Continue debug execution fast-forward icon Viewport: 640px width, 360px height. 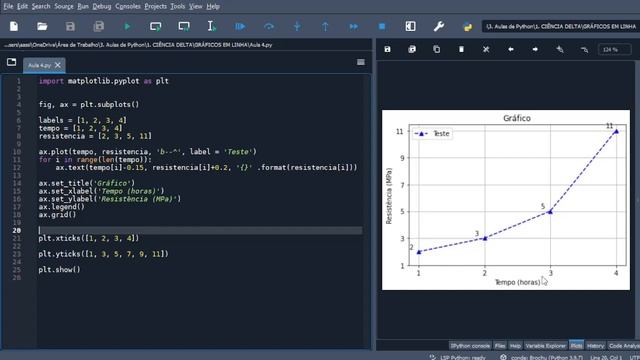coord(353,27)
